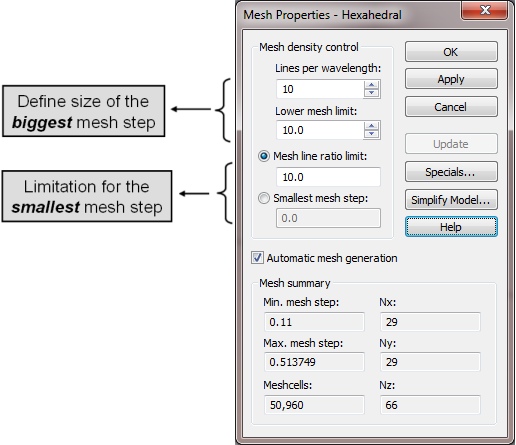Open Help for mesh properties
The width and height of the screenshot is (516, 445).
click(x=451, y=227)
